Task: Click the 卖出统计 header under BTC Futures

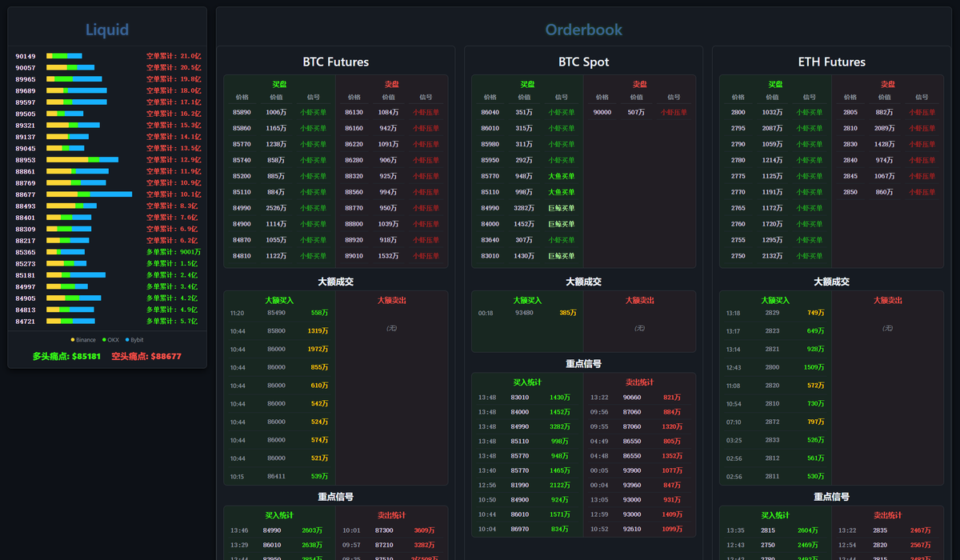Action: click(x=391, y=515)
